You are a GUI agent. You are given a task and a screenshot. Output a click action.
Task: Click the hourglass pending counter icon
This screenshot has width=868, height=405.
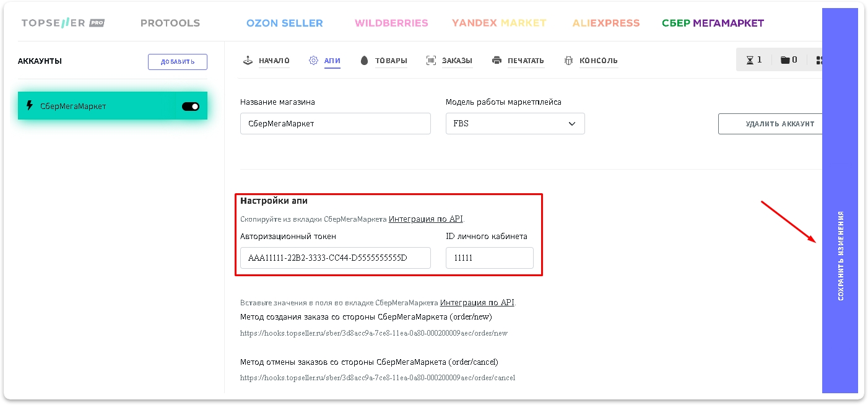750,60
